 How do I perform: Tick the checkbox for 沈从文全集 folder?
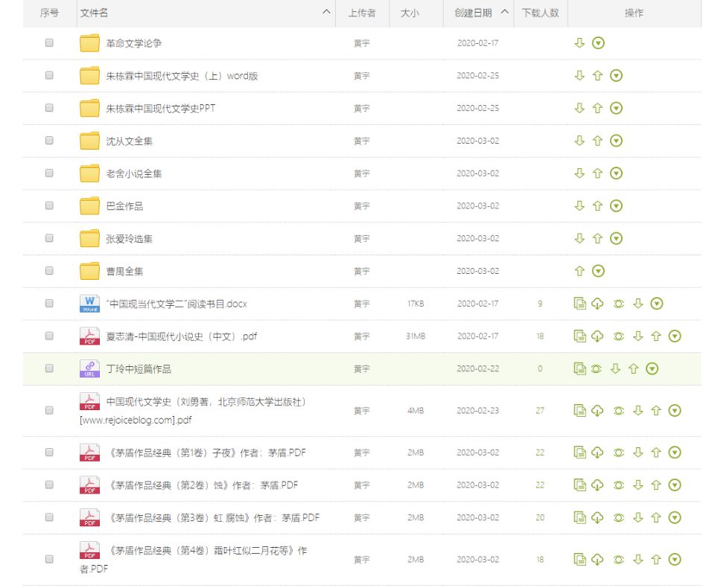(49, 141)
